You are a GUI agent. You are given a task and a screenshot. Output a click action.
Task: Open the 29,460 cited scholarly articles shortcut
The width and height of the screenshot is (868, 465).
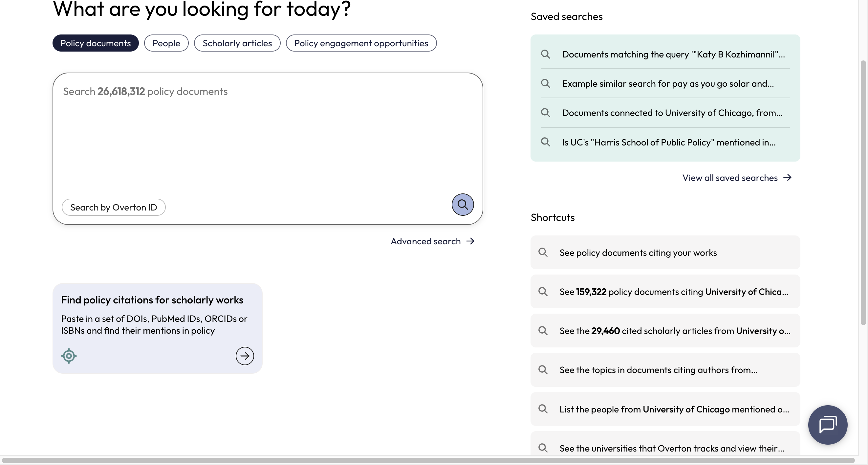pyautogui.click(x=665, y=331)
